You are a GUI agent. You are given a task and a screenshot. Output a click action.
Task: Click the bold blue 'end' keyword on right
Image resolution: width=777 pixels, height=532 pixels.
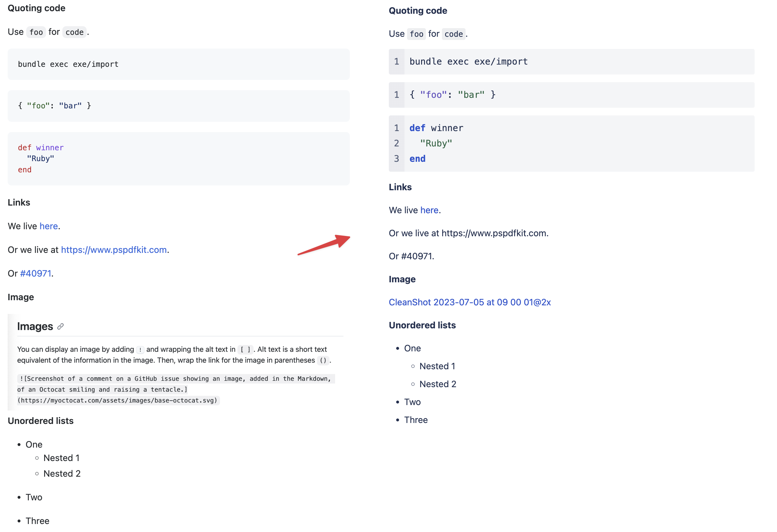pyautogui.click(x=418, y=159)
